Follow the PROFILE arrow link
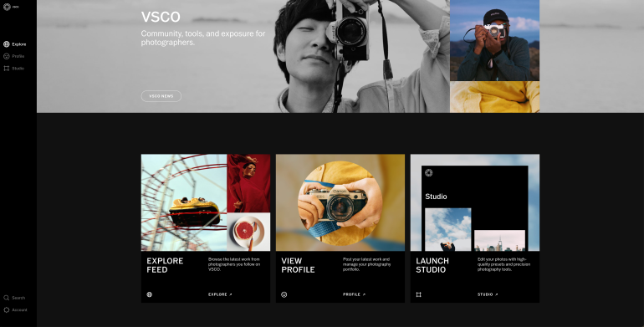644x327 pixels. (x=354, y=294)
